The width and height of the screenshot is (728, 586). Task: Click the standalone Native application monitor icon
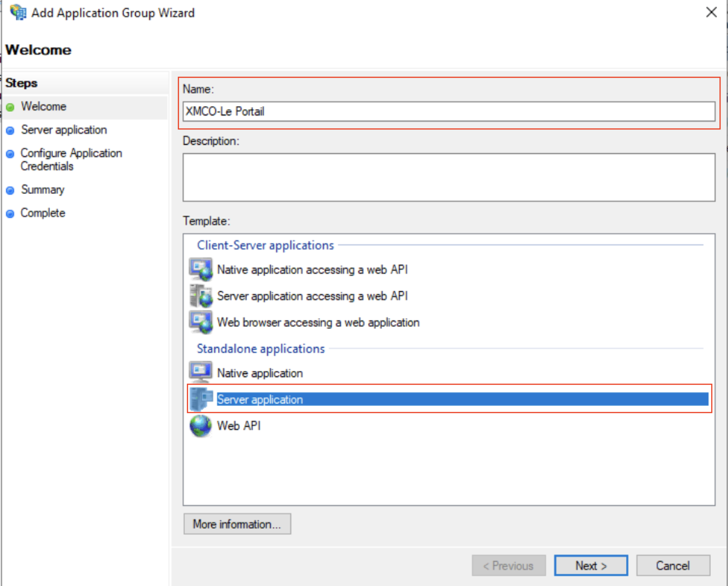[201, 372]
